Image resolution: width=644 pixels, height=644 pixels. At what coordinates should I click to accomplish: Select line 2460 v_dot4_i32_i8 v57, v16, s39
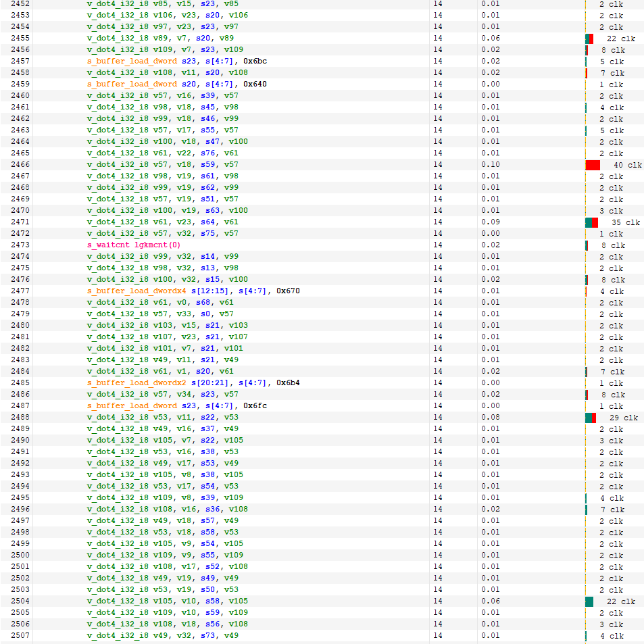[162, 96]
